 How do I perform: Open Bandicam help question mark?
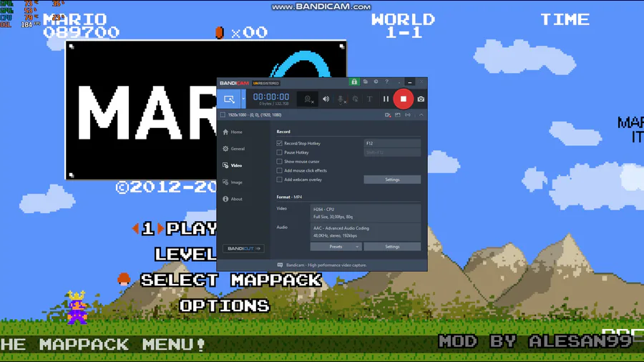point(386,82)
